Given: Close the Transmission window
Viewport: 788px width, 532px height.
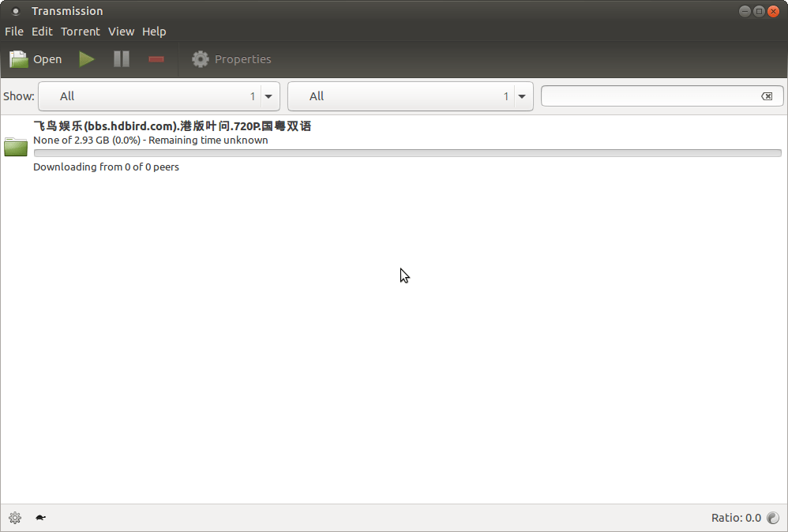Looking at the screenshot, I should point(774,11).
